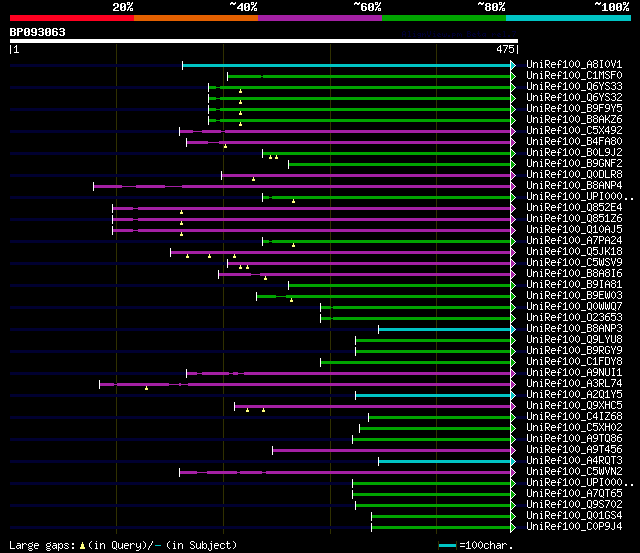
Task: Choose the UniRef100_Q5JK18 hit label
Action: click(574, 252)
